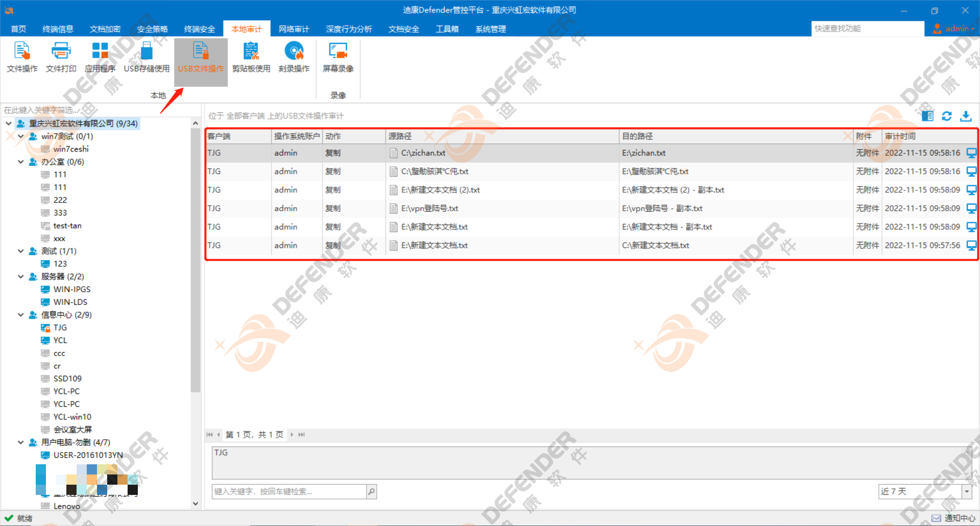The height and width of the screenshot is (526, 980).
Task: Open the 文件打印 audit tool
Action: [x=61, y=58]
